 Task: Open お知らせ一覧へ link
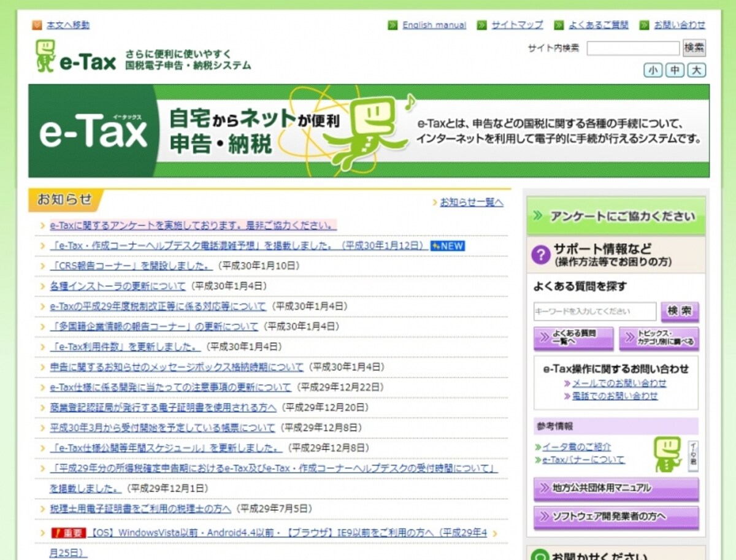472,202
